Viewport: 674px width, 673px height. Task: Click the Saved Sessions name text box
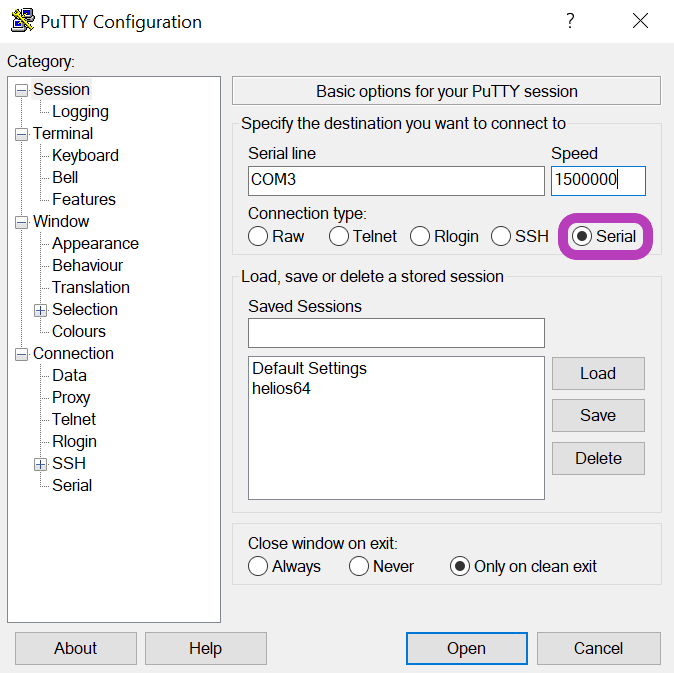(396, 333)
